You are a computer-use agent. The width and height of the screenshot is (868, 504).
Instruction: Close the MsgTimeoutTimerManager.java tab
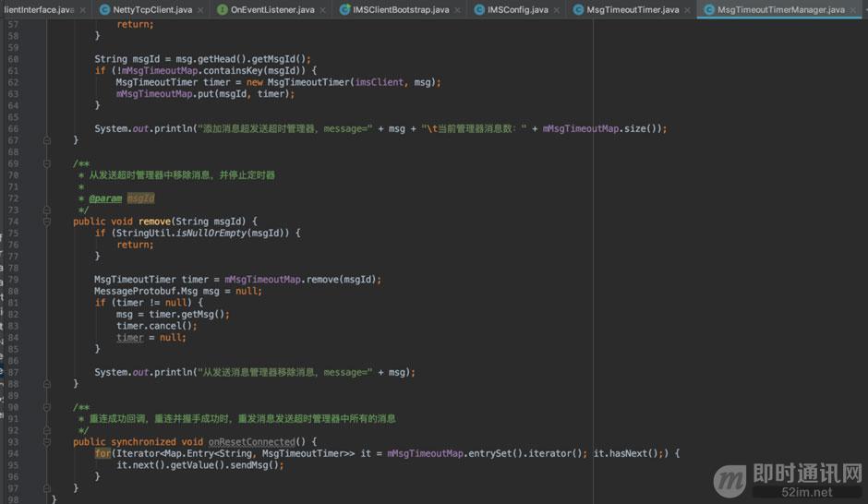point(852,10)
